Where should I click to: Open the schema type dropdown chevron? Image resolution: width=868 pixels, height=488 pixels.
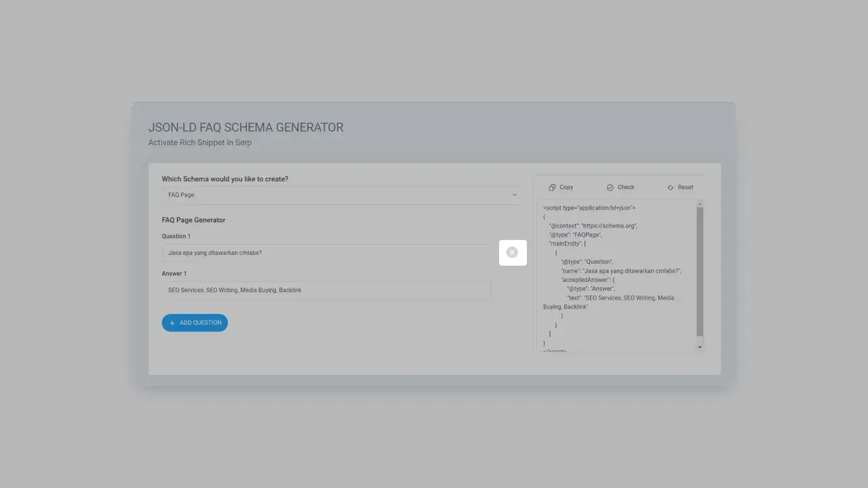pos(514,195)
